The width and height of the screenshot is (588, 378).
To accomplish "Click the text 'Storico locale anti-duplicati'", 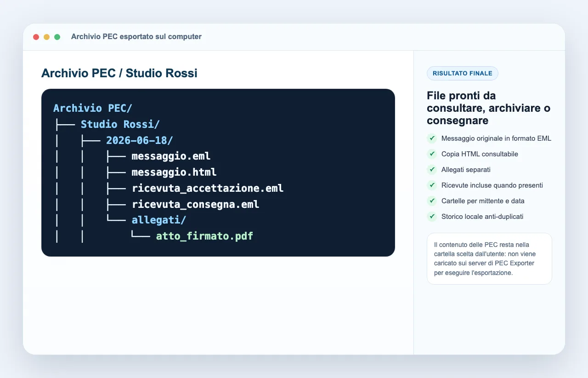I will (x=482, y=217).
